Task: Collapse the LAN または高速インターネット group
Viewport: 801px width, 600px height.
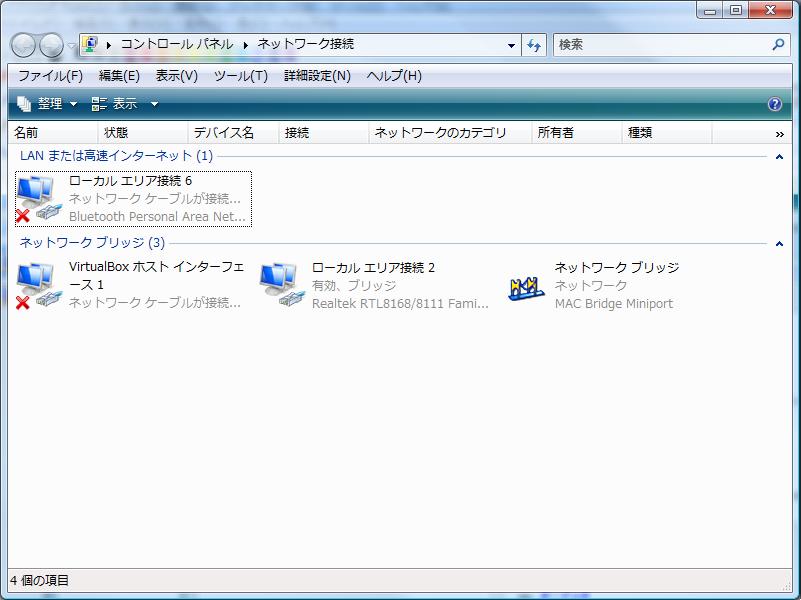Action: [x=779, y=157]
